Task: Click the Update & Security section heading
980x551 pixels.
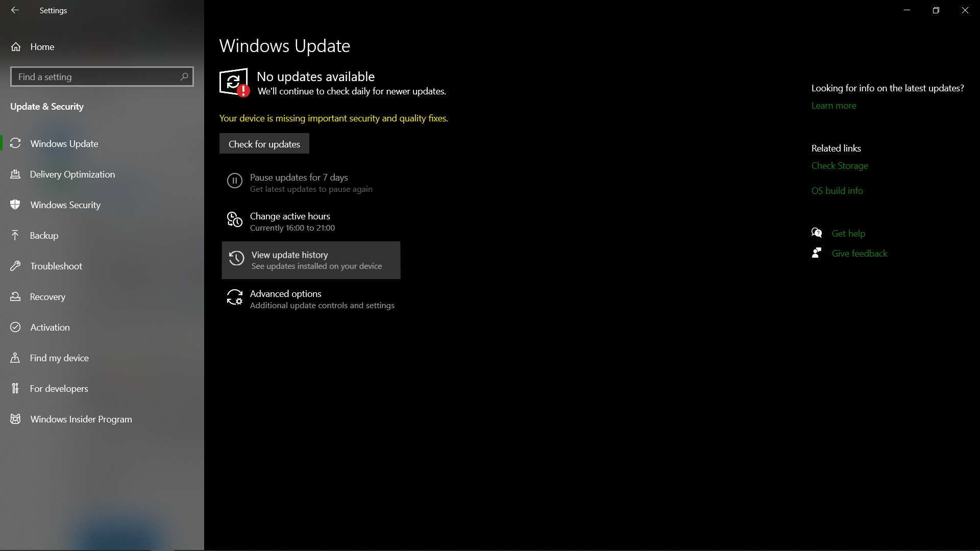Action: (47, 107)
